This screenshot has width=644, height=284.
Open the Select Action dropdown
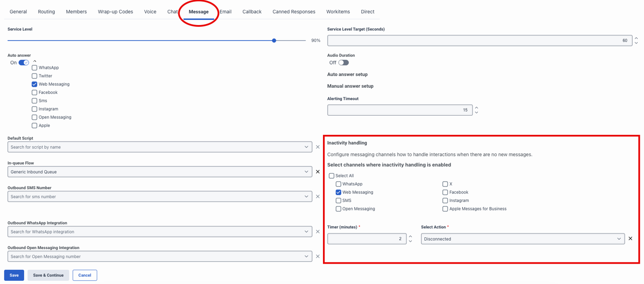click(x=523, y=239)
